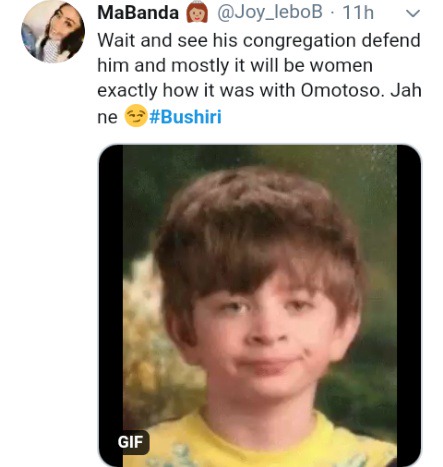Click the princess emoji beside MaBanda
The image size is (443, 467).
tap(197, 12)
